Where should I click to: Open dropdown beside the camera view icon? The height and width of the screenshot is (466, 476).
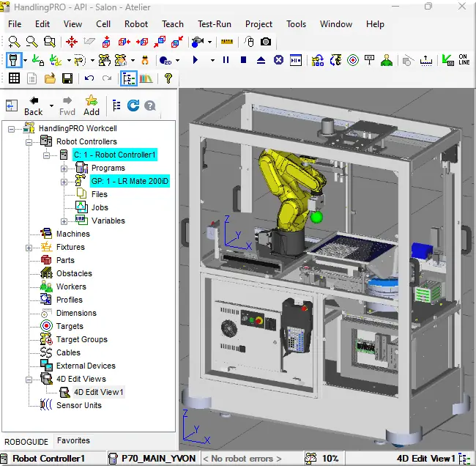(209, 42)
